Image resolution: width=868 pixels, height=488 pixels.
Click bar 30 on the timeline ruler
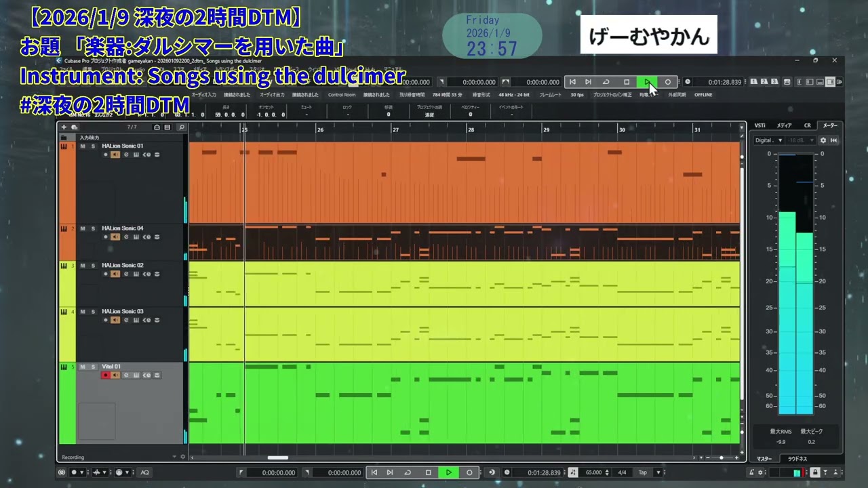[x=621, y=129]
